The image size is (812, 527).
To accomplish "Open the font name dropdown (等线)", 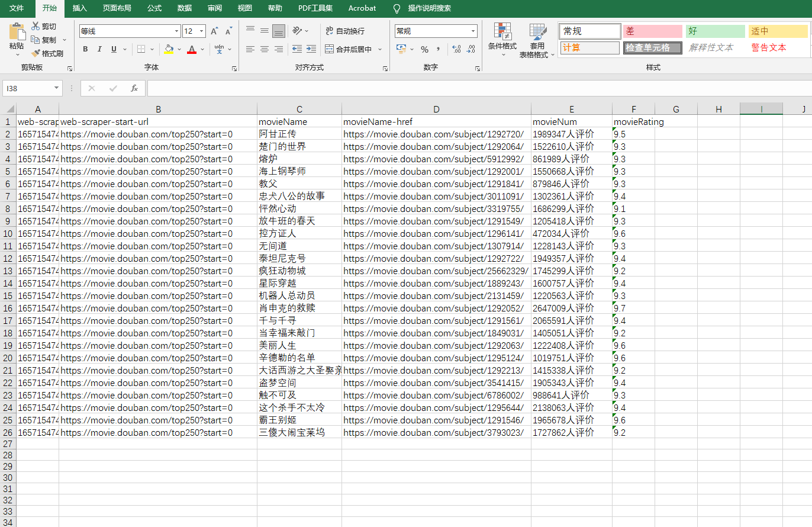I will [x=176, y=31].
